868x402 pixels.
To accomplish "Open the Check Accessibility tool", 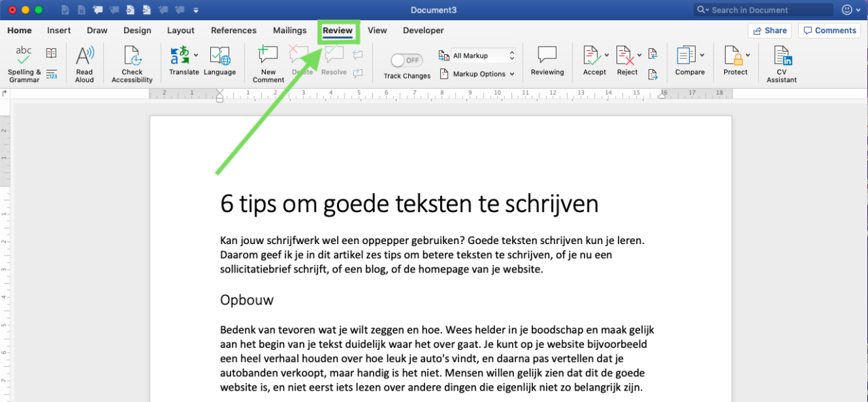I will [x=131, y=62].
